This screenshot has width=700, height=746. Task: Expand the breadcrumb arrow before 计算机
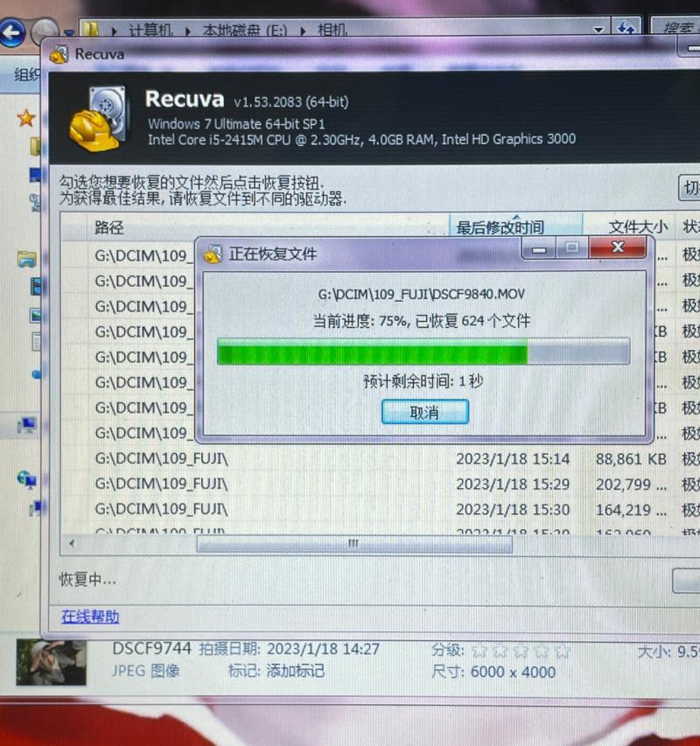pos(115,31)
